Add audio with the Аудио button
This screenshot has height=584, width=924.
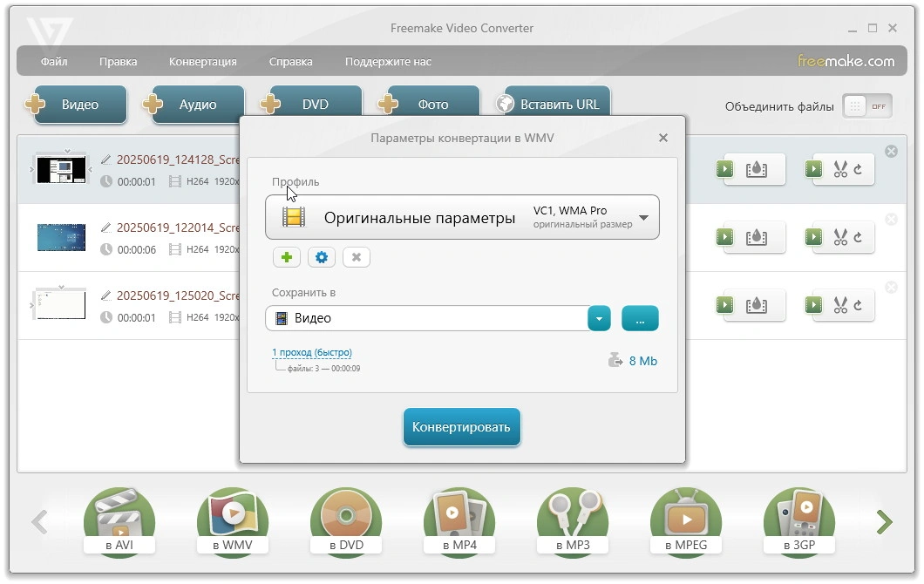click(198, 105)
